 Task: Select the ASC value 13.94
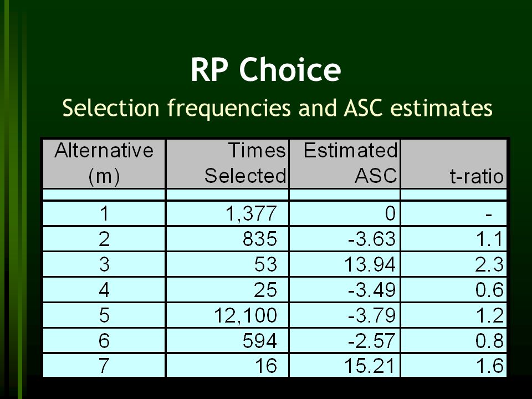345,264
